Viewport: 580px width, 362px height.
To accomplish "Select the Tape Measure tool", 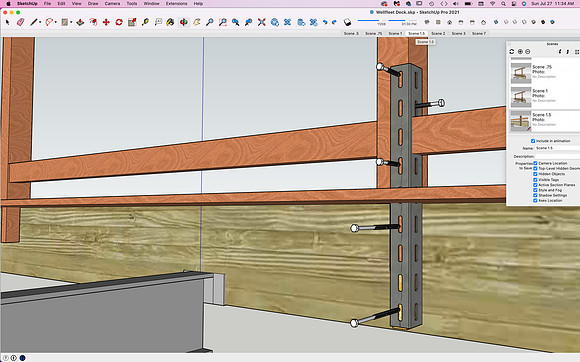I will [145, 23].
